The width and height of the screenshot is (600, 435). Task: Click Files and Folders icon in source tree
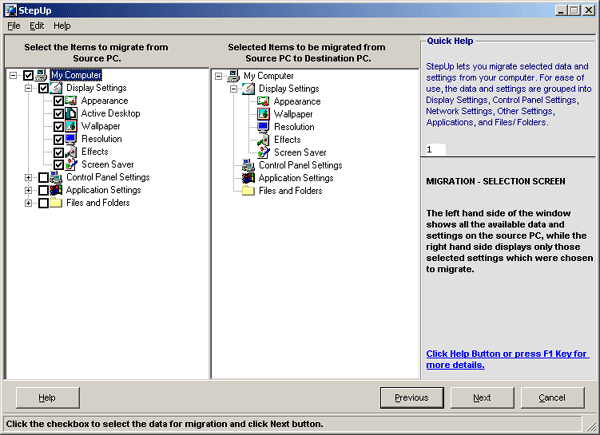(x=56, y=203)
